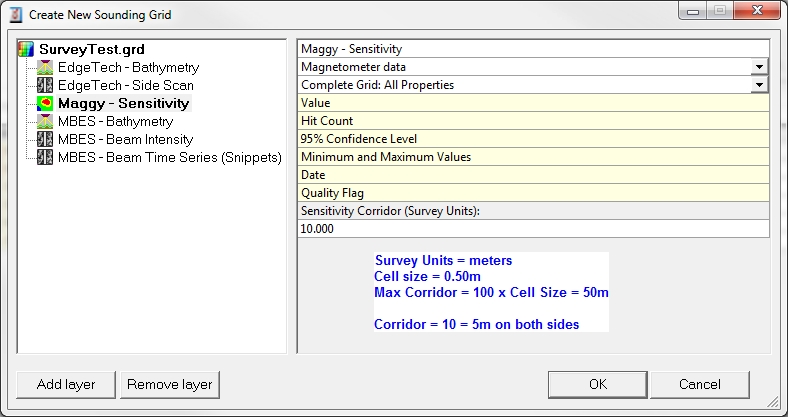The image size is (788, 417).
Task: Click the MBES - Beam Intensity layer icon
Action: [45, 139]
